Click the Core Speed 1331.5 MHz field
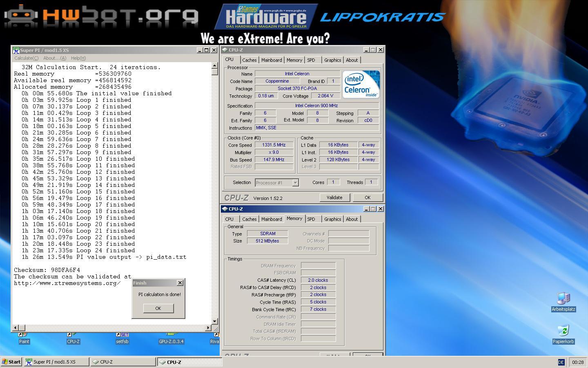The image size is (588, 368). tap(274, 145)
